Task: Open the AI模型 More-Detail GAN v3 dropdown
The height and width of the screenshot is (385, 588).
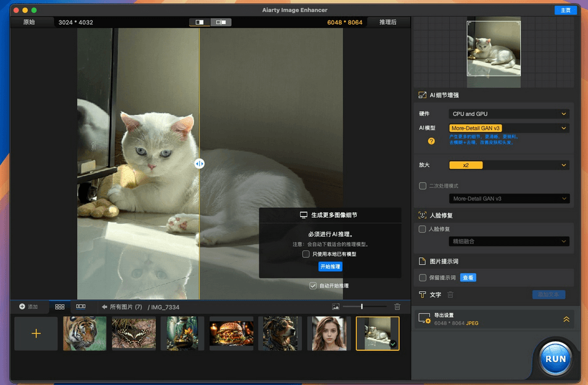Action: [x=509, y=128]
